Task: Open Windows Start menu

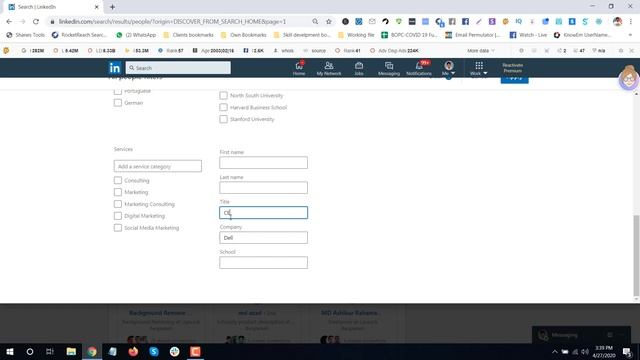Action: pos(10,351)
